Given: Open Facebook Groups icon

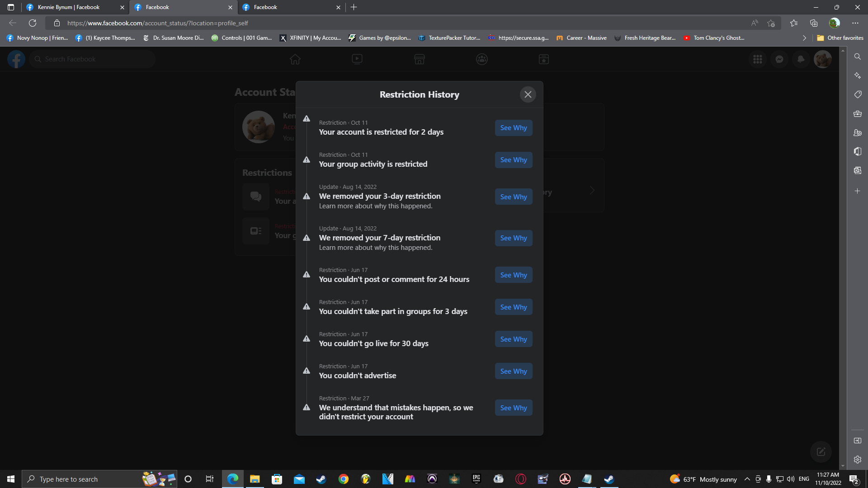Looking at the screenshot, I should [x=482, y=59].
